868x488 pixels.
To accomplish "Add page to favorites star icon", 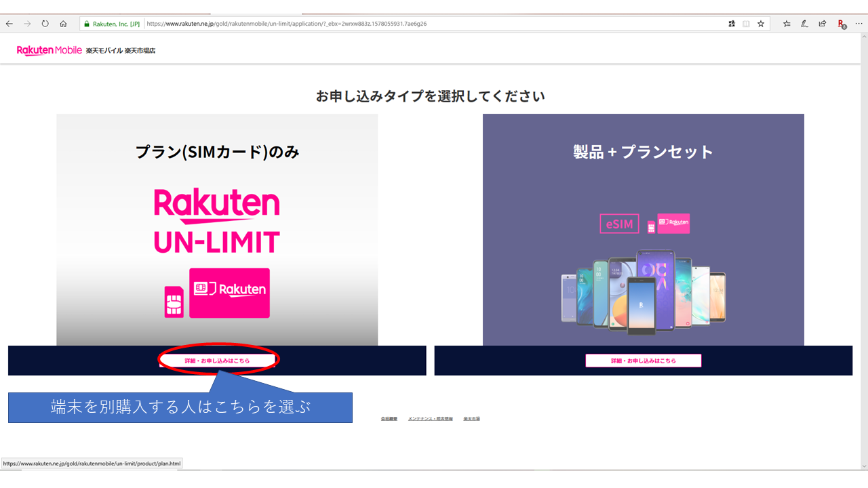I will pyautogui.click(x=761, y=24).
